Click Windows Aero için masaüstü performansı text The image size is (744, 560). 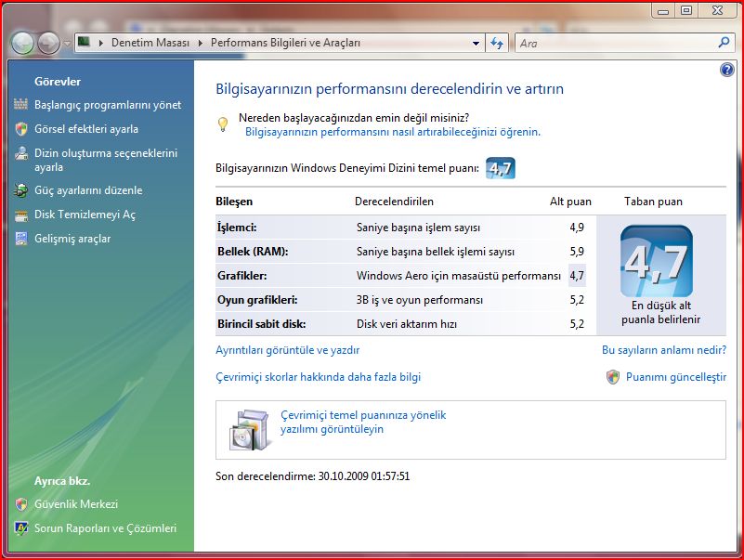[458, 276]
